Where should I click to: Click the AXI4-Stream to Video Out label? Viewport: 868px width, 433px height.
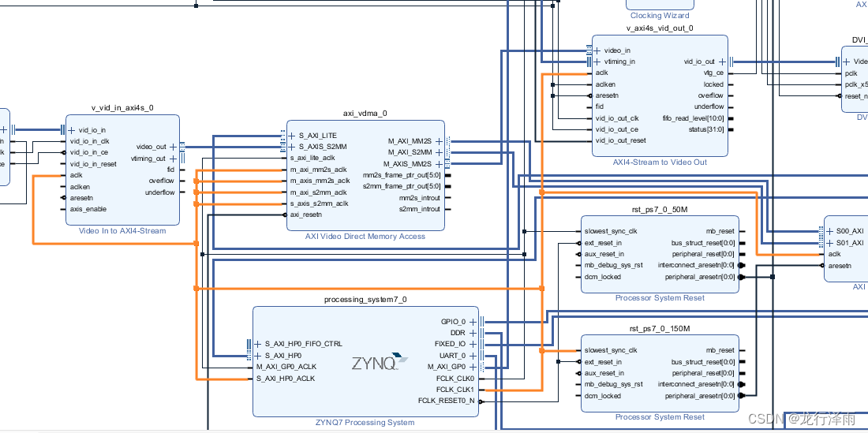[x=660, y=162]
